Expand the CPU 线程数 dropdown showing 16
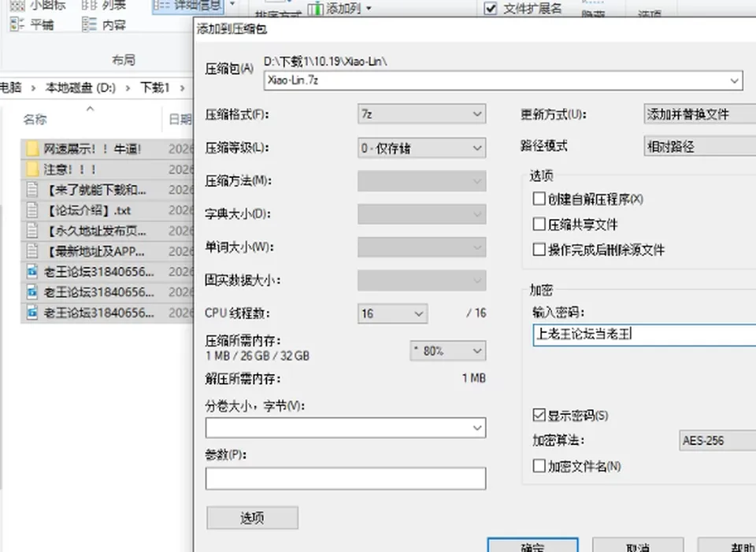Screen dimensions: 756x552 392,313
